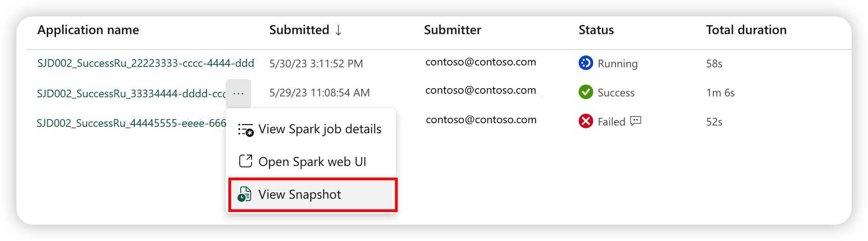The image size is (868, 241).
Task: Click the Running status spinner icon
Action: coord(585,63)
